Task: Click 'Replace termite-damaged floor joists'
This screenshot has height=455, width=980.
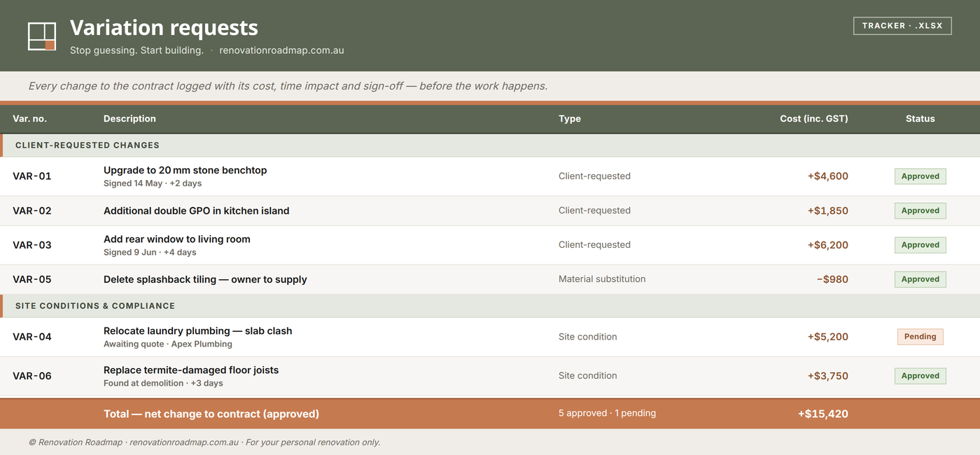Action: (x=191, y=370)
